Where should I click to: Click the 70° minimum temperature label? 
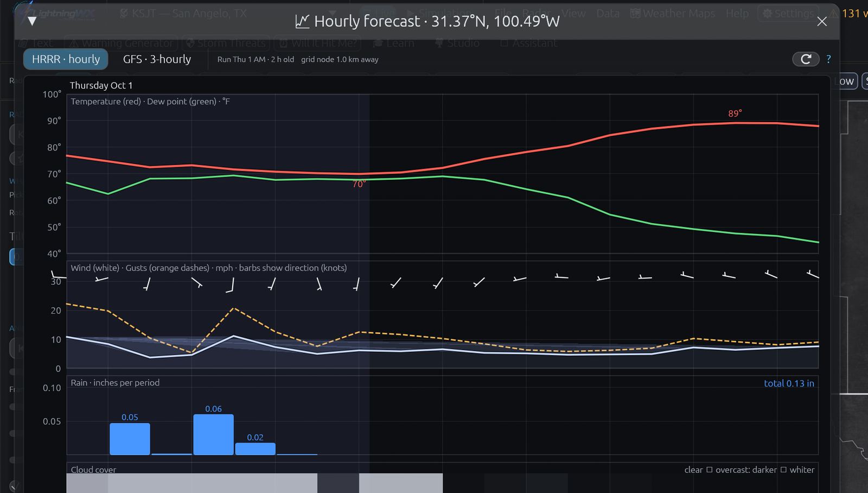(x=359, y=184)
